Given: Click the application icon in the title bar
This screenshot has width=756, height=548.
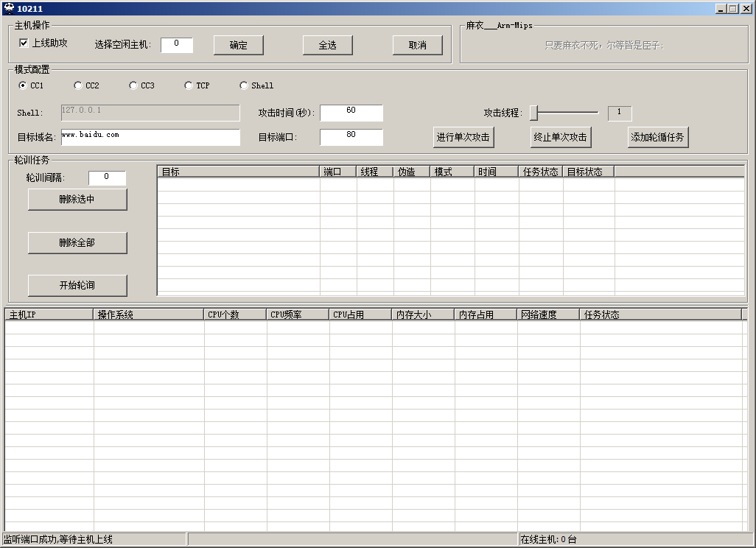Looking at the screenshot, I should tap(9, 9).
